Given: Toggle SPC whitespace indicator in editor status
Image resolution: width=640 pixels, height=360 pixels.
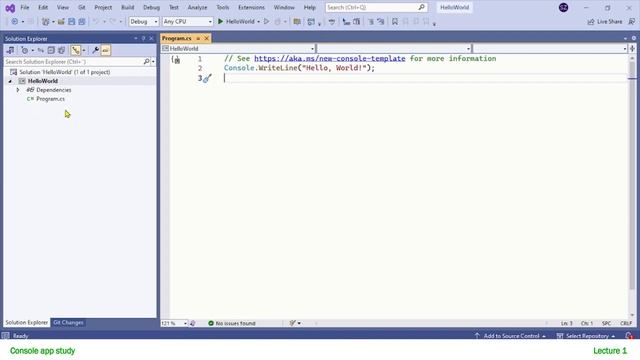Looking at the screenshot, I should 606,323.
